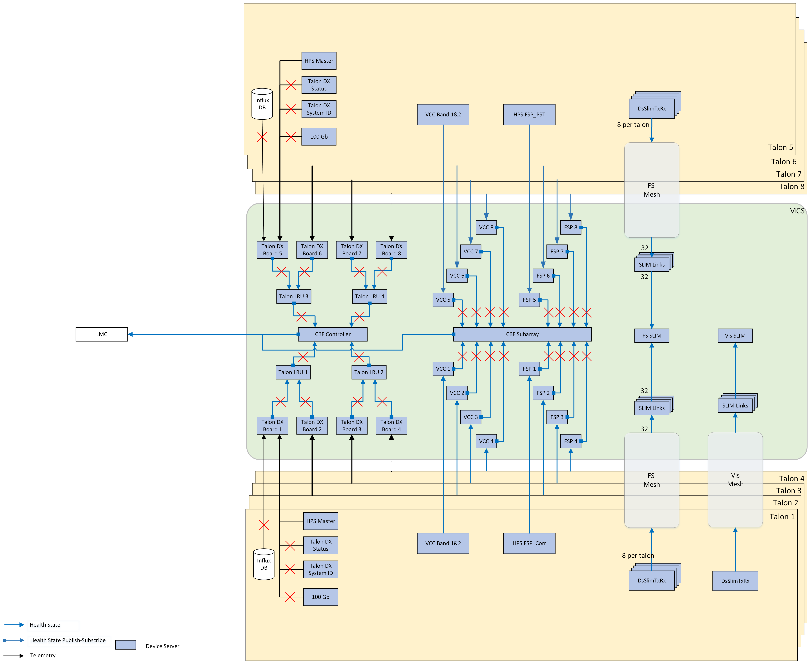Image resolution: width=812 pixels, height=665 pixels.
Task: Click the VCC 1 node
Action: click(x=443, y=369)
